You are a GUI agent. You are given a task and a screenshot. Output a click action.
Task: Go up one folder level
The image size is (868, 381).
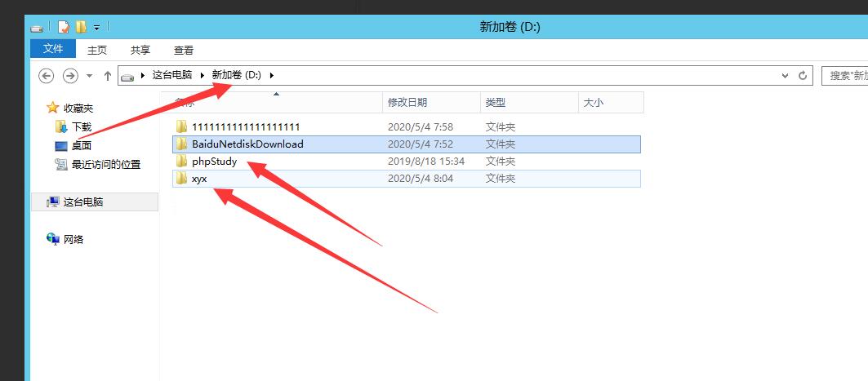(108, 75)
